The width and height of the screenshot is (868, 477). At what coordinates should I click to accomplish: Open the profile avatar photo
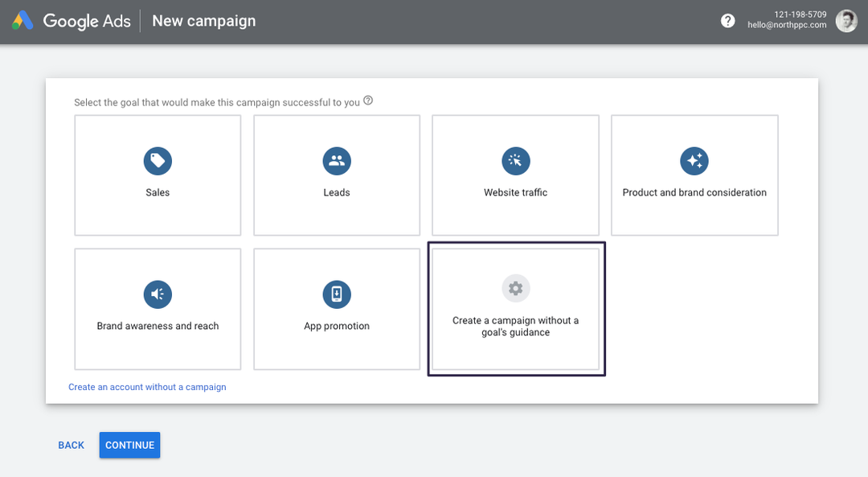click(846, 21)
